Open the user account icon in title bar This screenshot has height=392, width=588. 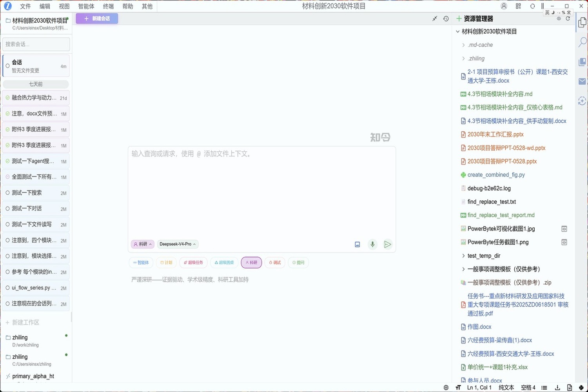point(504,6)
